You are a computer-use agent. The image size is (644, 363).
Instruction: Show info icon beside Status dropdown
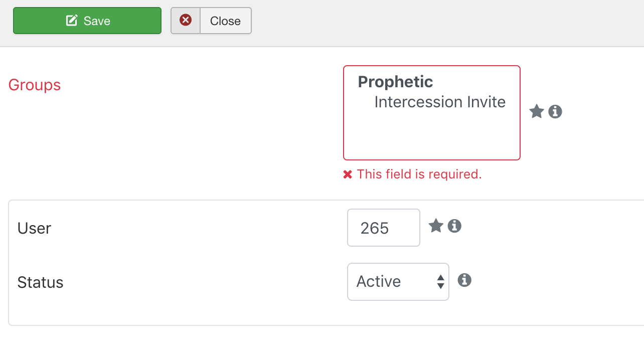click(464, 280)
